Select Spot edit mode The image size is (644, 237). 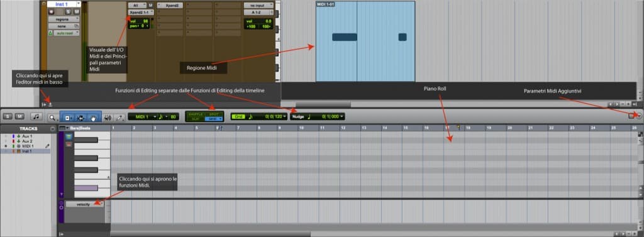coord(214,114)
